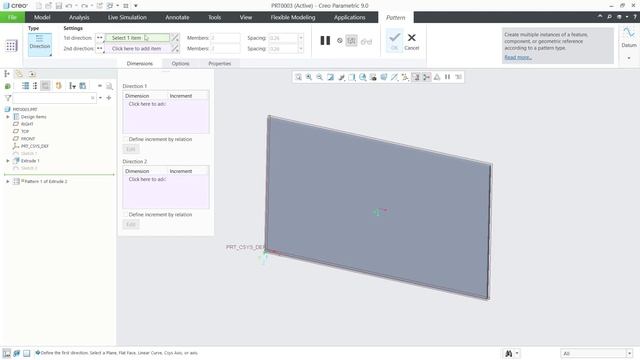Click the model tree search field

point(54,98)
